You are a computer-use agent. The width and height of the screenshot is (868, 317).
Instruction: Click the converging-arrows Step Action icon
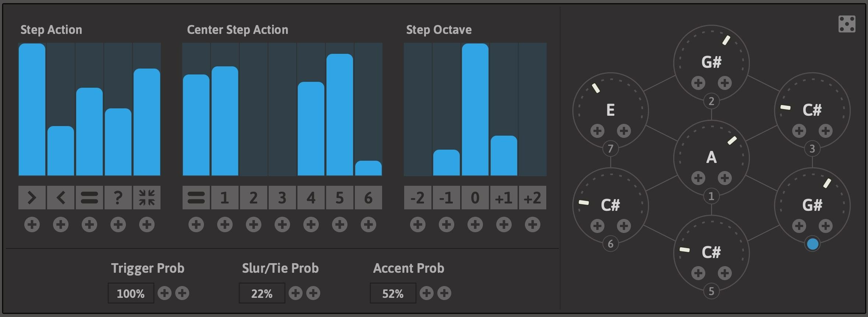point(147,198)
